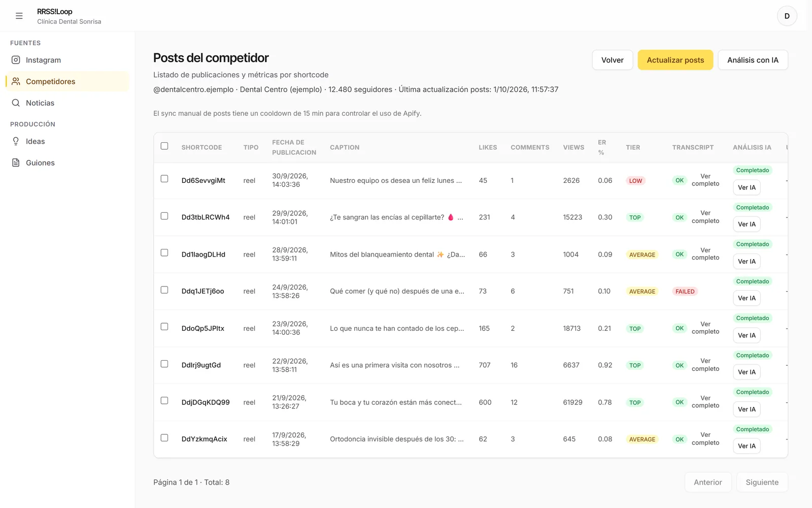Go to Noticias section

[67, 103]
